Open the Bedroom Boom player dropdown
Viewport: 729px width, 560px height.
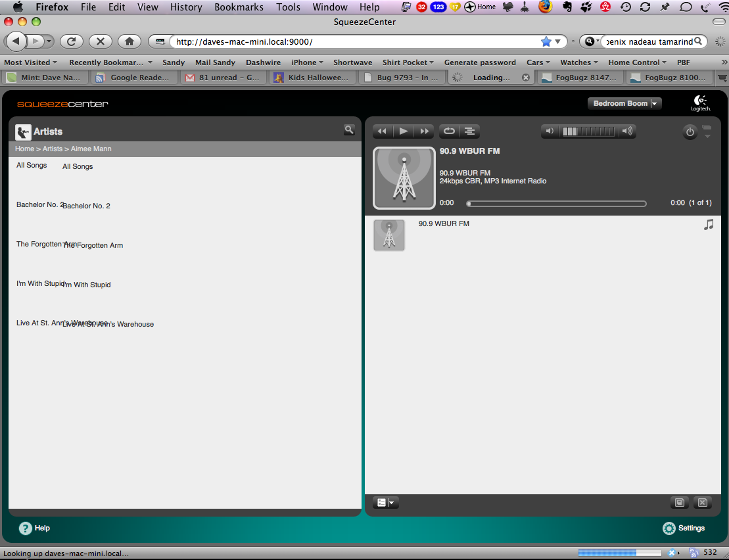pyautogui.click(x=624, y=104)
